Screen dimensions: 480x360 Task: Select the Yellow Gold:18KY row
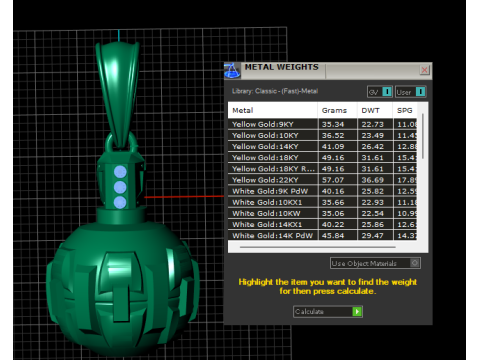(x=322, y=158)
